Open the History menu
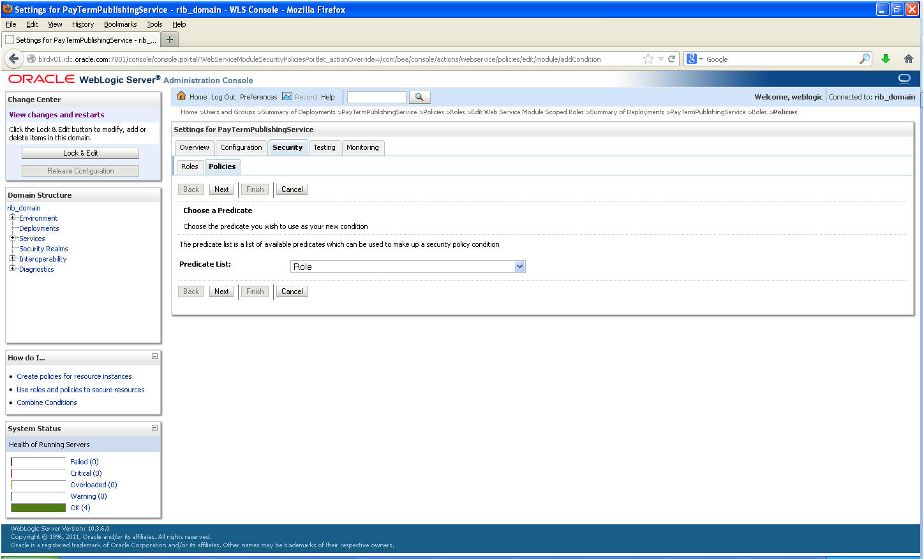Image resolution: width=924 pixels, height=560 pixels. click(83, 24)
